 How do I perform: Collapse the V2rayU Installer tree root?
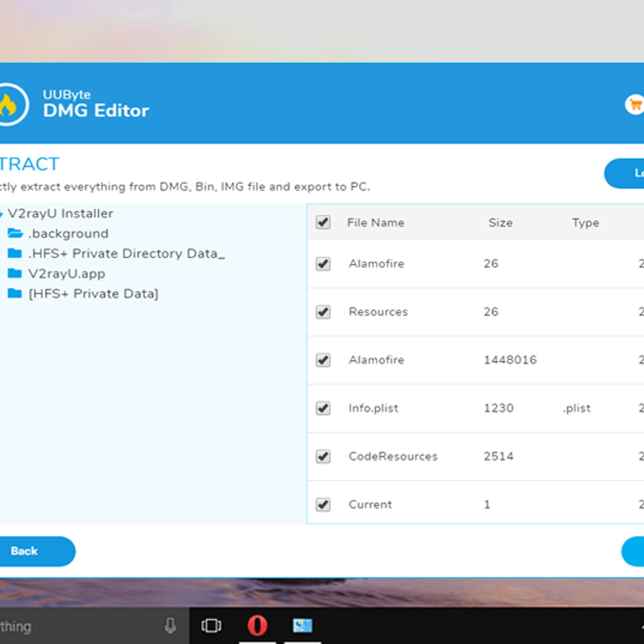coord(1,214)
